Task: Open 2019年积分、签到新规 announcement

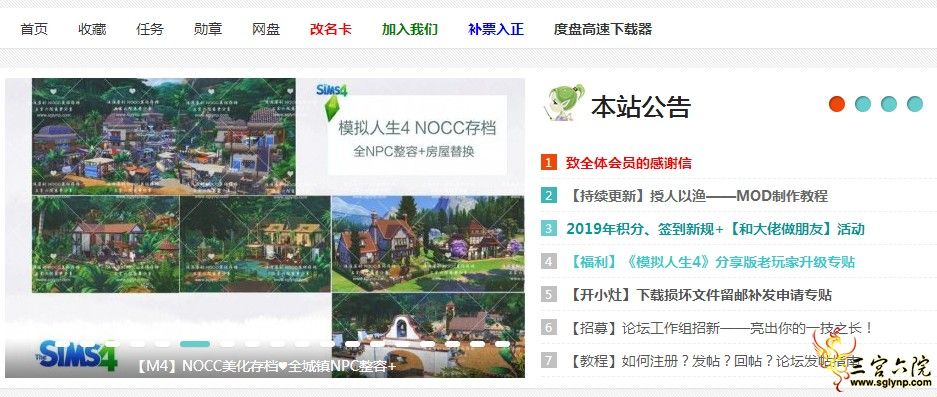Action: pos(715,228)
